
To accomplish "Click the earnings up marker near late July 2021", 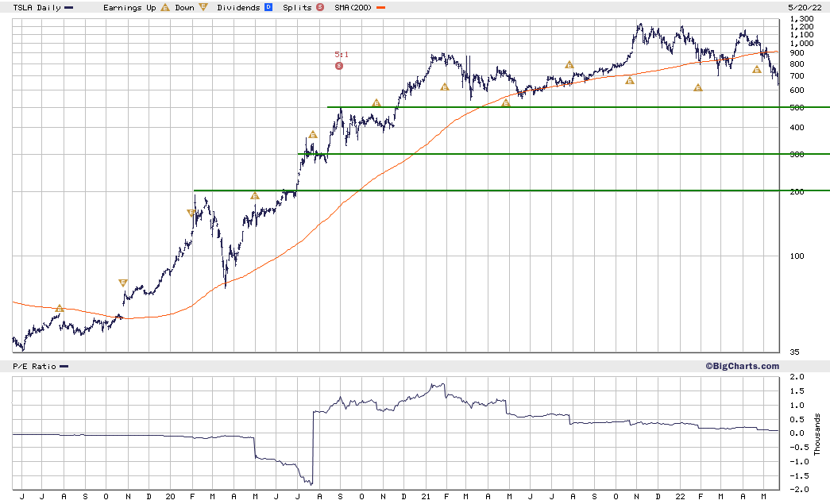I will (x=569, y=64).
